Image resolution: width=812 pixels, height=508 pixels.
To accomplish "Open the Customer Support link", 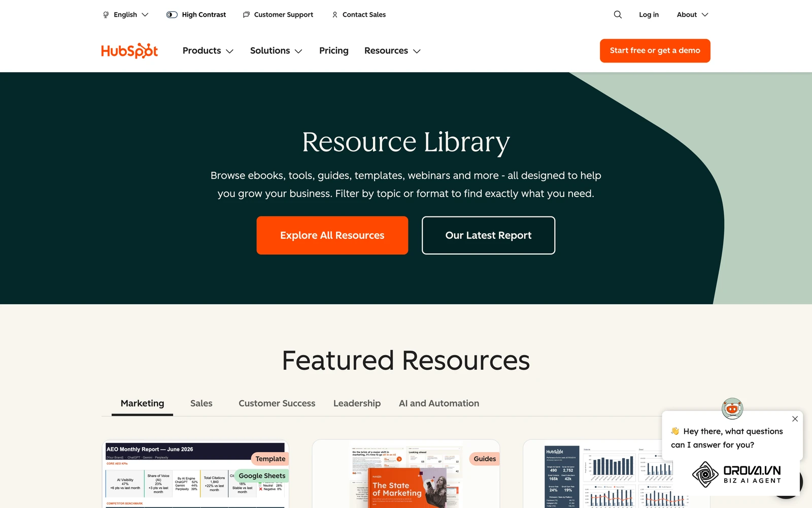I will click(x=283, y=15).
